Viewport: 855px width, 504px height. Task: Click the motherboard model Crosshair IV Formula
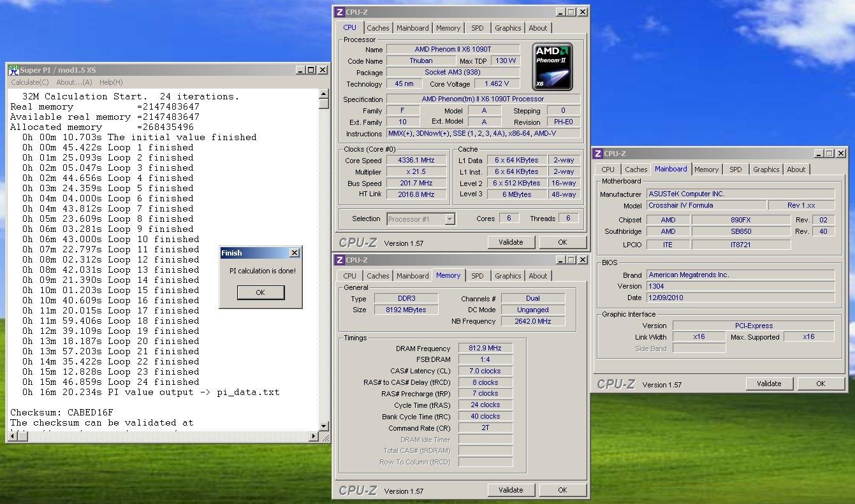click(x=706, y=205)
